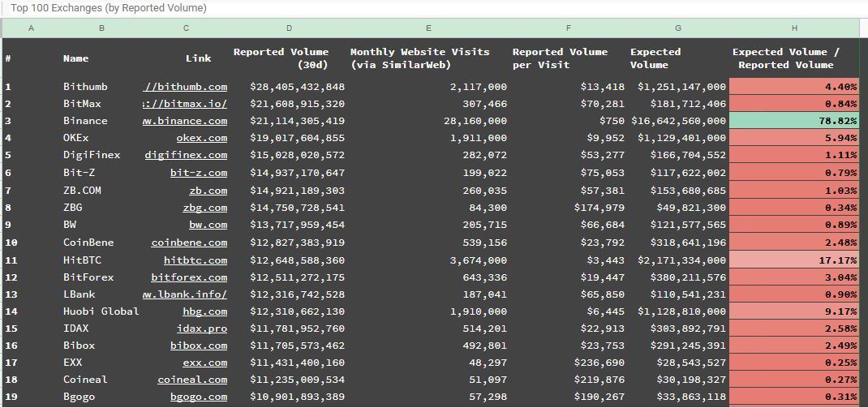Viewport: 868px width, 408px height.
Task: Select the Huobi Global name cell
Action: pyautogui.click(x=101, y=311)
